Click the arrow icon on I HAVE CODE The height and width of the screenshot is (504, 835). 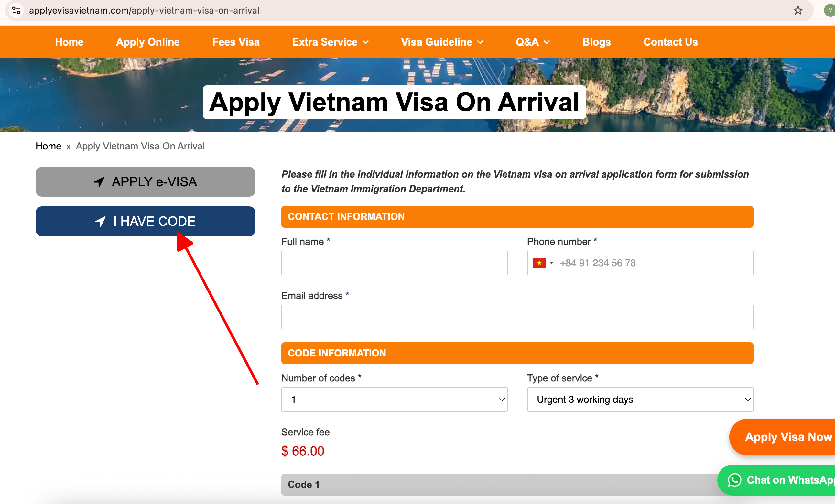coord(100,221)
